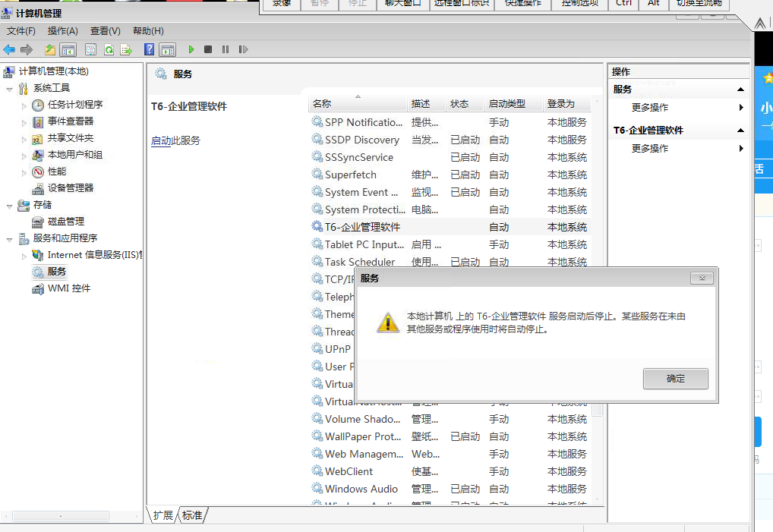Close the 服务 warning dialog
Screen dimensions: 773x532
pyautogui.click(x=702, y=279)
